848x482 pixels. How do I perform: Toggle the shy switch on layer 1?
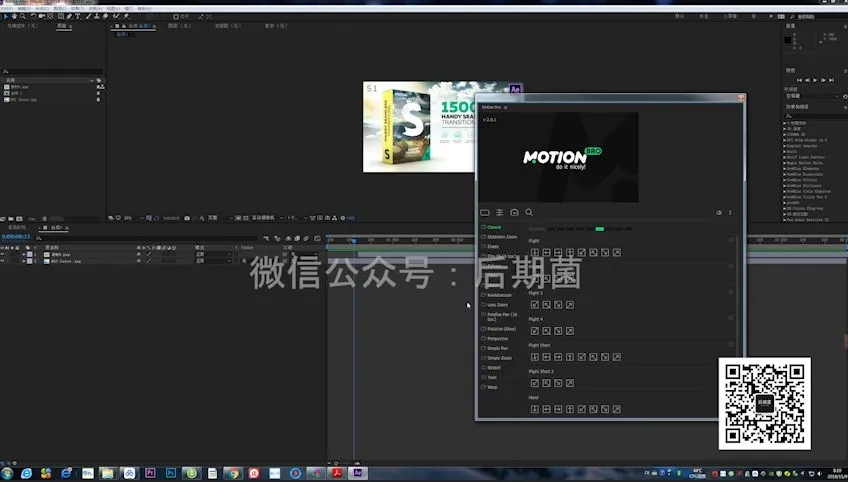138,254
